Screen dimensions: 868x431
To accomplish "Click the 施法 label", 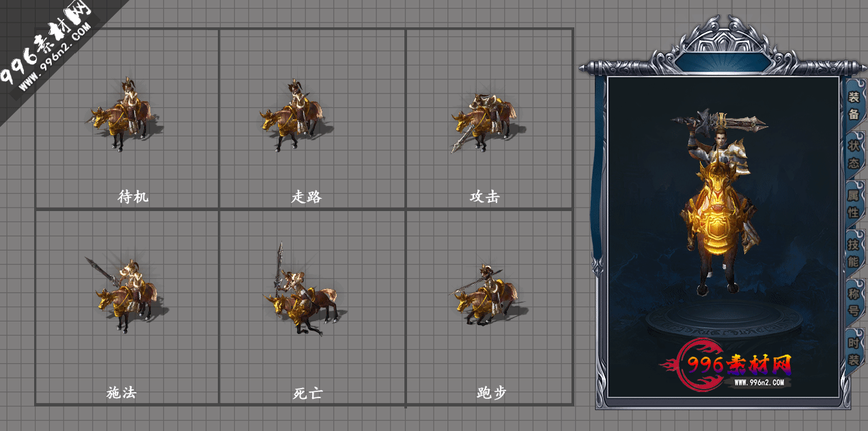I will (122, 393).
